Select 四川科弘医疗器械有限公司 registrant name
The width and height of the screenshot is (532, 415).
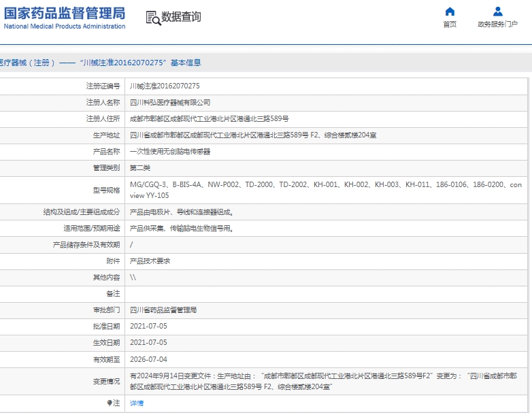click(170, 102)
